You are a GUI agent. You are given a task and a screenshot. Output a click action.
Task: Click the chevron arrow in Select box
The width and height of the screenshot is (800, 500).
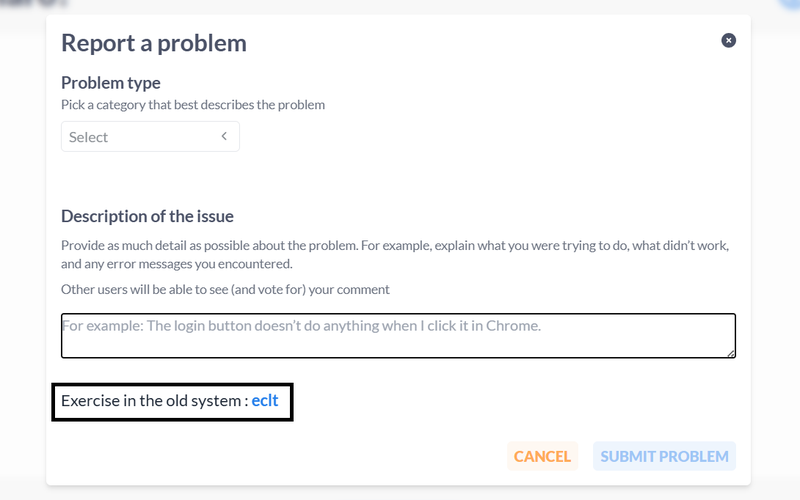pyautogui.click(x=224, y=136)
